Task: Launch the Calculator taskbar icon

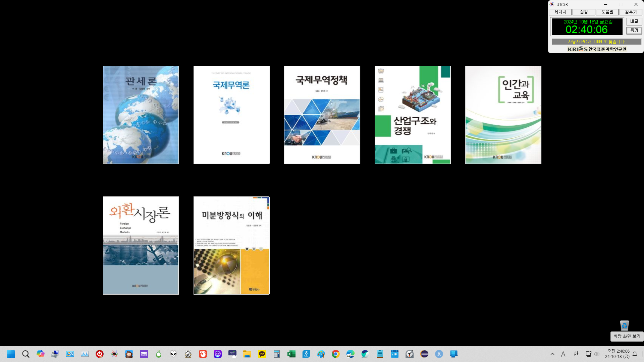Action: pyautogui.click(x=276, y=354)
